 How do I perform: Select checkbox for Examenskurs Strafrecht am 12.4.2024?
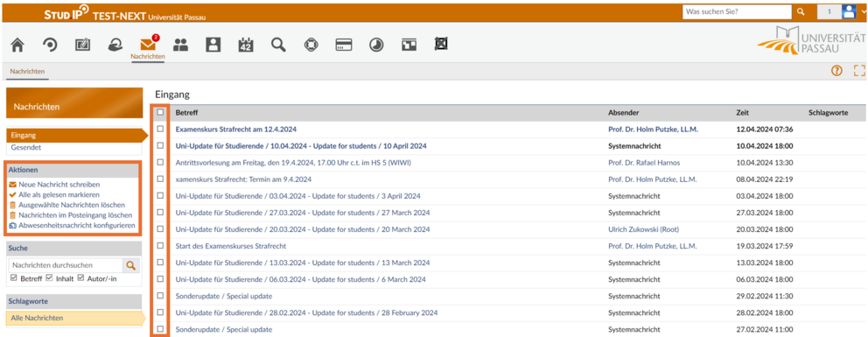160,129
